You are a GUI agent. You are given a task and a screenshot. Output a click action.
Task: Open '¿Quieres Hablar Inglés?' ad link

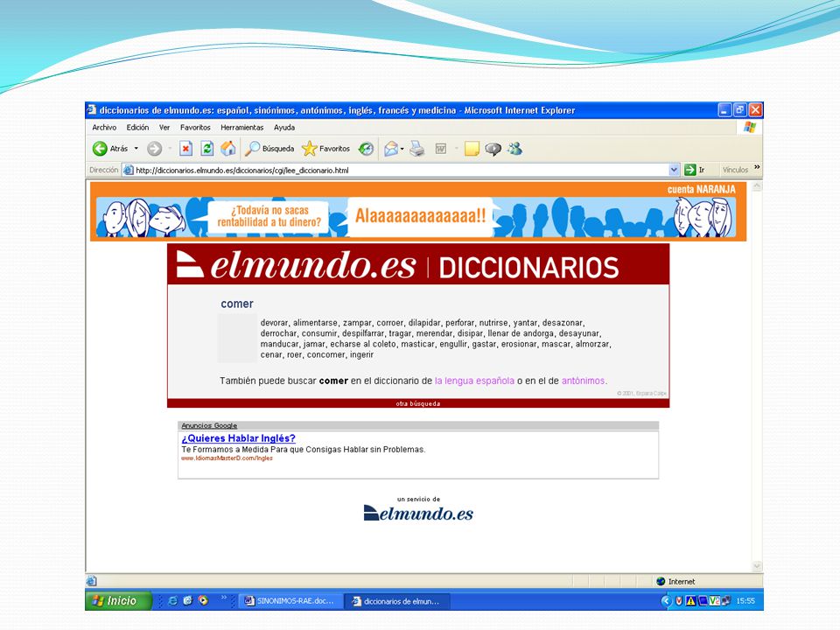238,438
